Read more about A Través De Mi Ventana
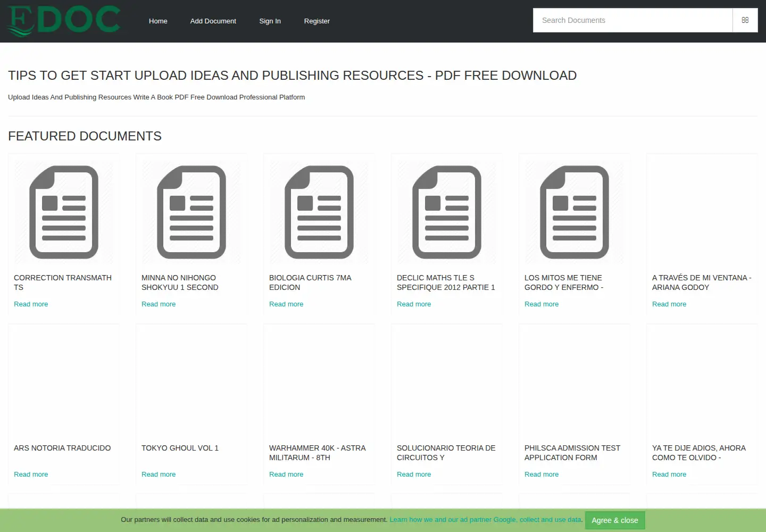 [x=669, y=304]
